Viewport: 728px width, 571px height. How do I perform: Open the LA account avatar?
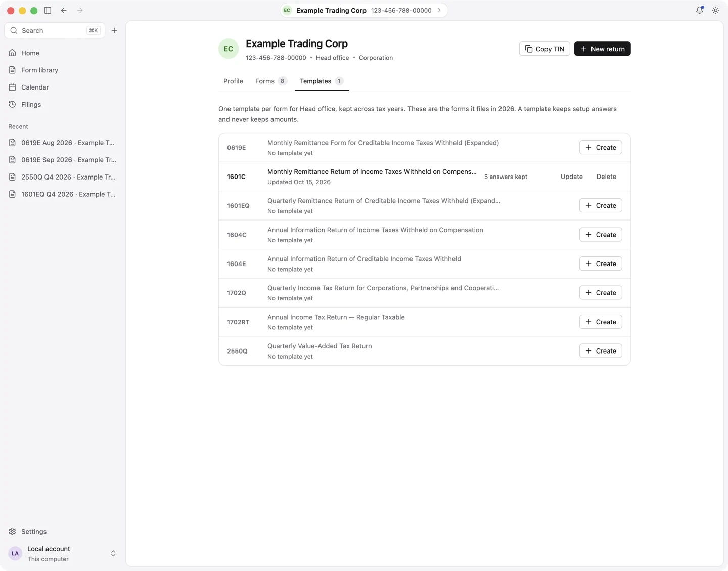click(15, 553)
